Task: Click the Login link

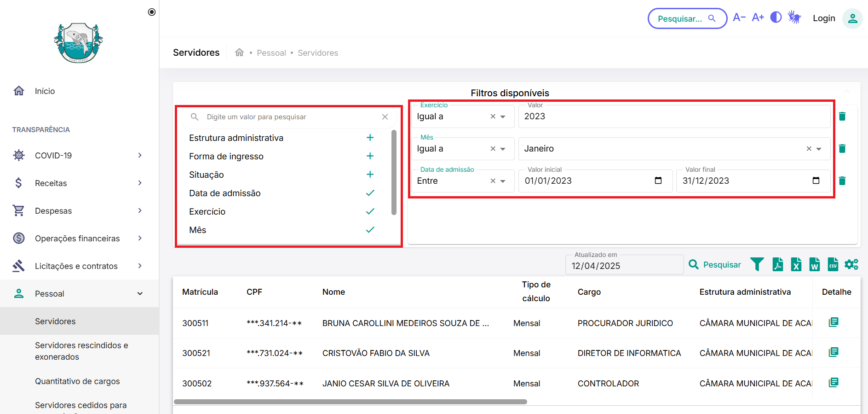Action: [x=823, y=18]
